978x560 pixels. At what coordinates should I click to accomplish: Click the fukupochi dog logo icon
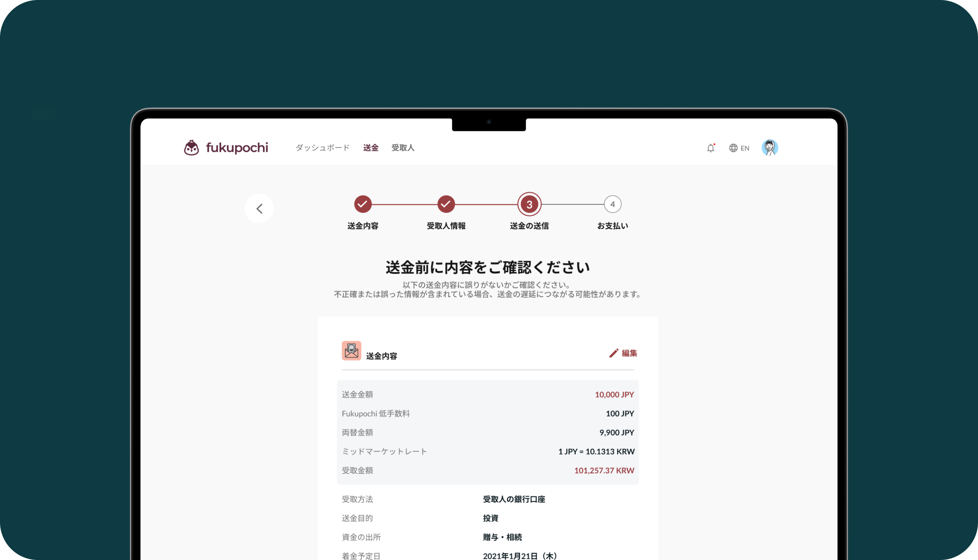[x=191, y=148]
